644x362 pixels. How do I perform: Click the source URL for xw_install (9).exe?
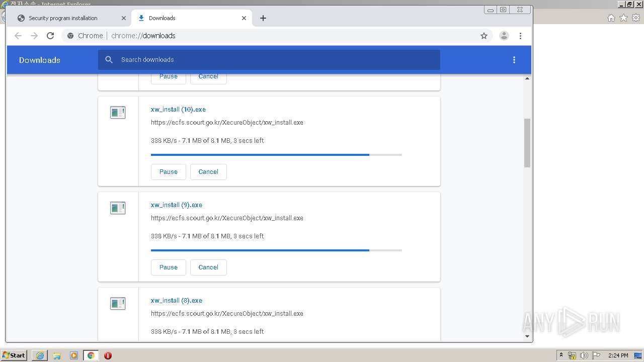227,218
